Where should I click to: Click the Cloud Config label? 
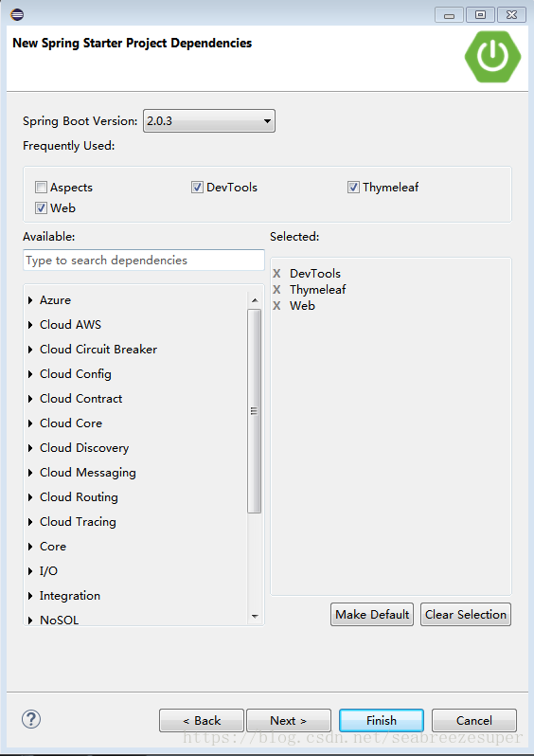tap(76, 374)
